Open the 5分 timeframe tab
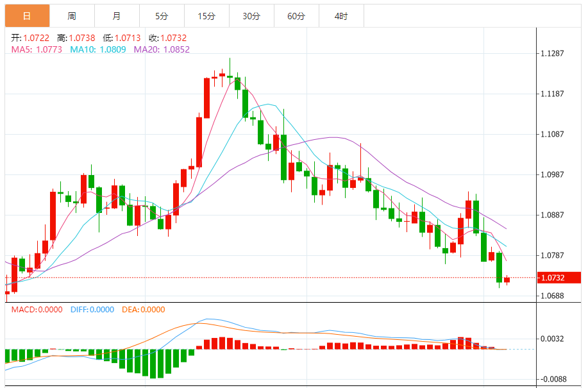The width and height of the screenshot is (588, 388). 162,16
